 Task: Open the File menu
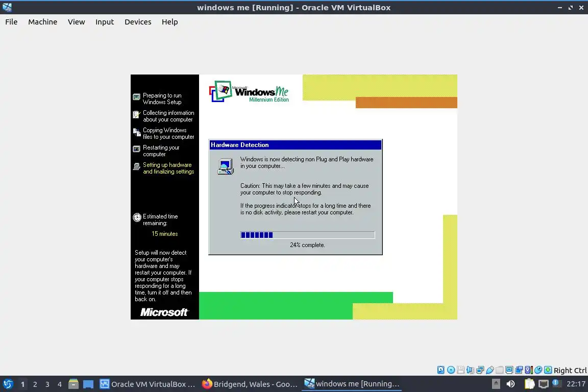[x=11, y=22]
